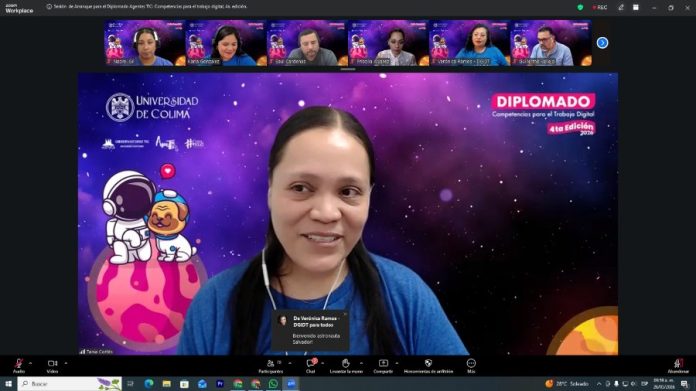The image size is (696, 391).
Task: Select Veronica Ramos DGIDT video thumbnail
Action: [x=470, y=43]
